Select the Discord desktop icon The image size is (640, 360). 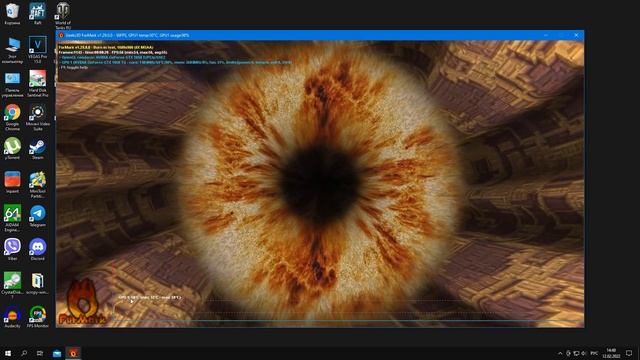pyautogui.click(x=38, y=250)
